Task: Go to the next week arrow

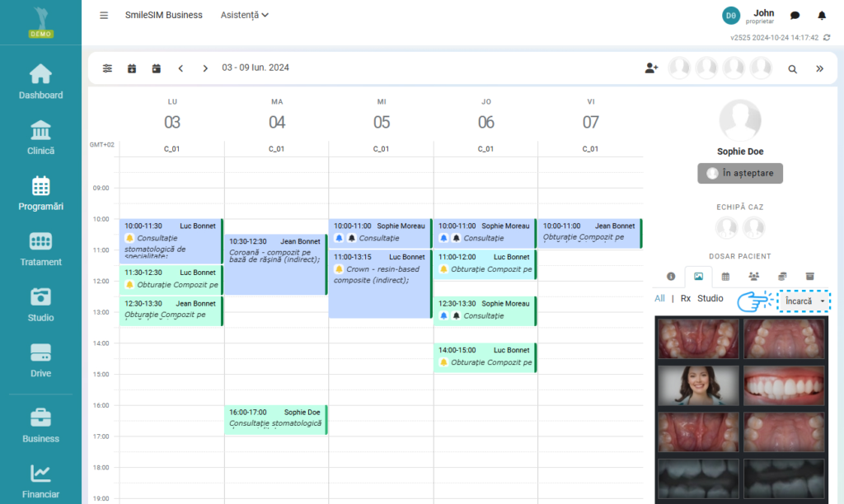Action: [205, 68]
